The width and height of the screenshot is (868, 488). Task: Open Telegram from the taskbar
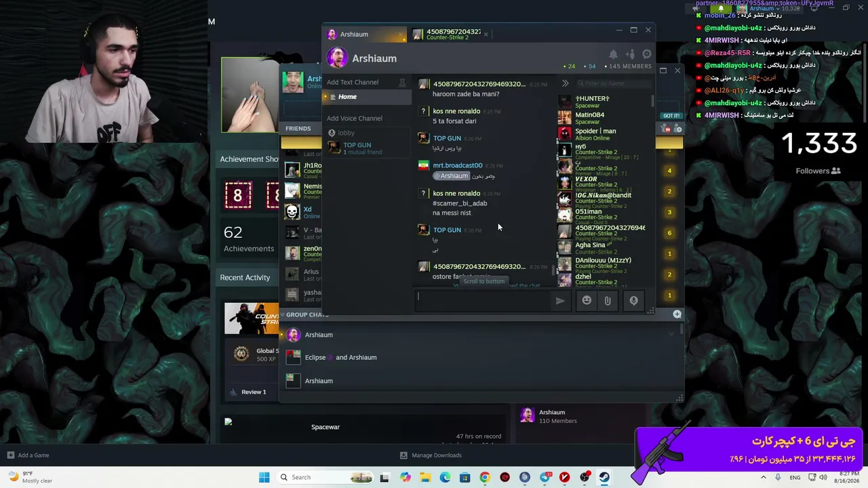point(545,477)
